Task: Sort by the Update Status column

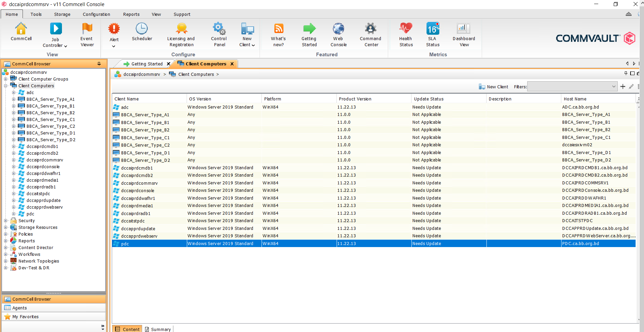Action: click(448, 99)
